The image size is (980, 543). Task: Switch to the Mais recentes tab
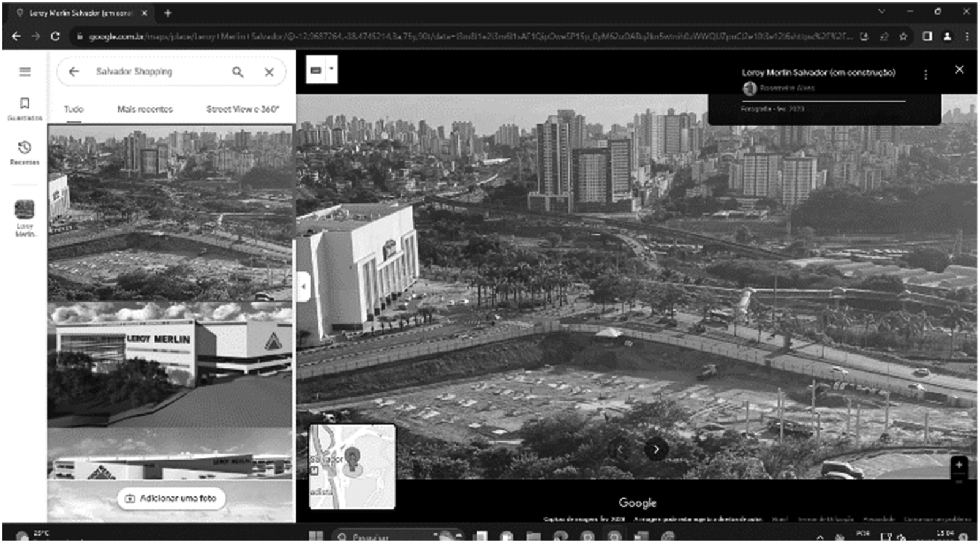point(145,109)
